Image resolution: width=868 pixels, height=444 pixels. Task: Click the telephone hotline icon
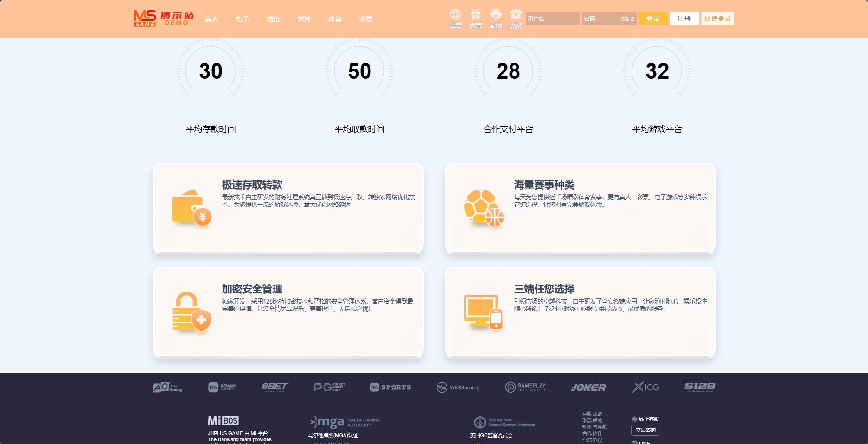(x=516, y=15)
